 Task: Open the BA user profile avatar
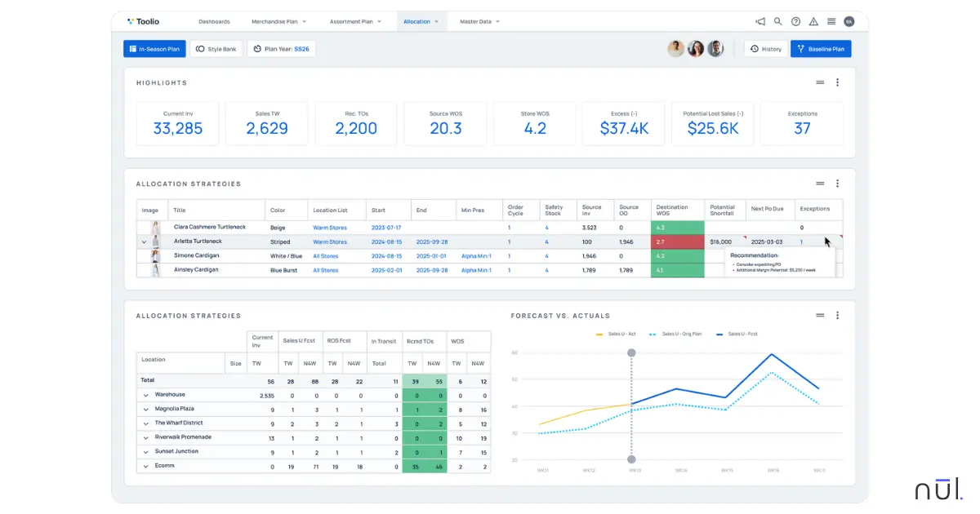pyautogui.click(x=849, y=22)
